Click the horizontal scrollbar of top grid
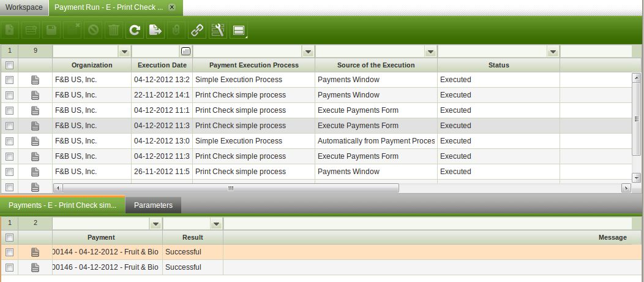644x282 pixels. [230, 188]
